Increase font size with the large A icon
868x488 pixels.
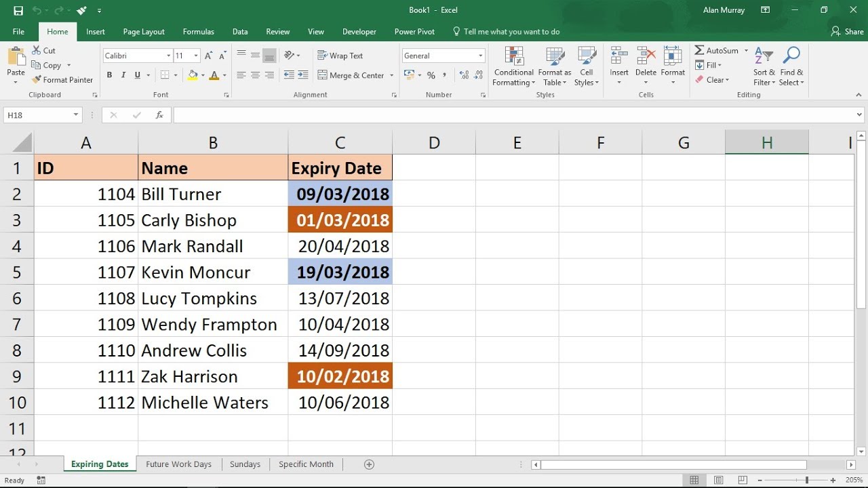(x=209, y=56)
